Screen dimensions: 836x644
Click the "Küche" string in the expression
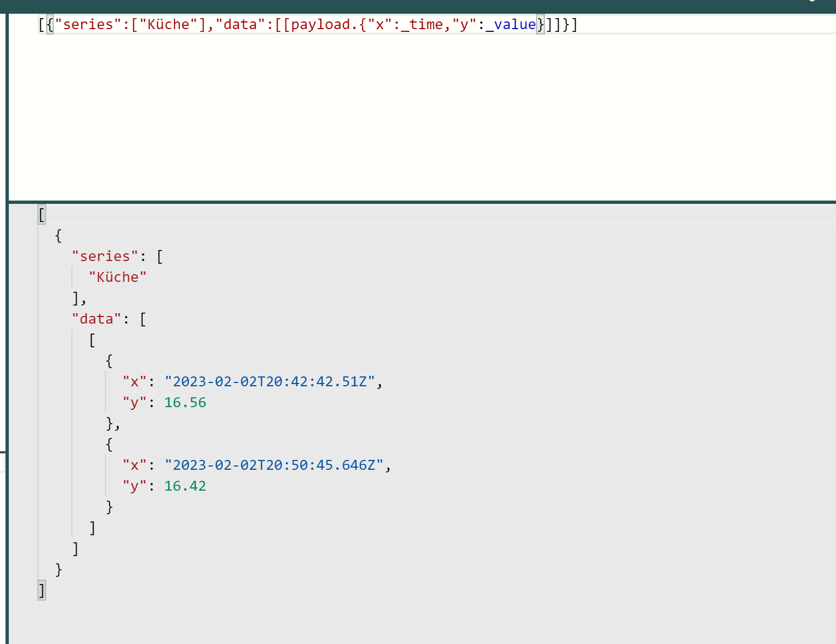(x=169, y=25)
